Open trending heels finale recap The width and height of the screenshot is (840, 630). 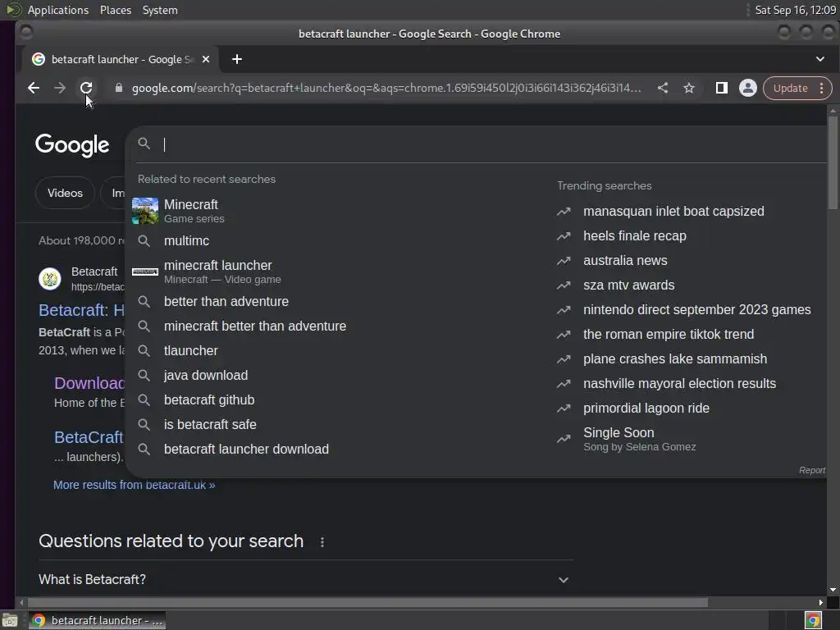pos(634,235)
